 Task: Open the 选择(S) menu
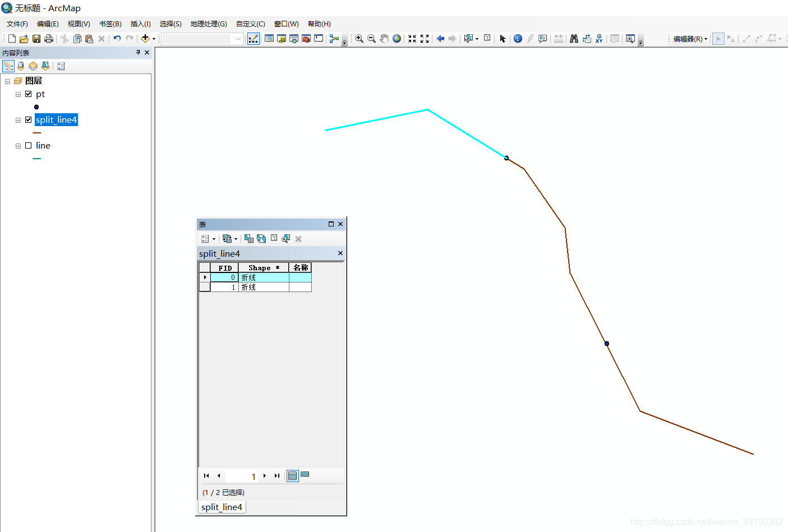[170, 24]
